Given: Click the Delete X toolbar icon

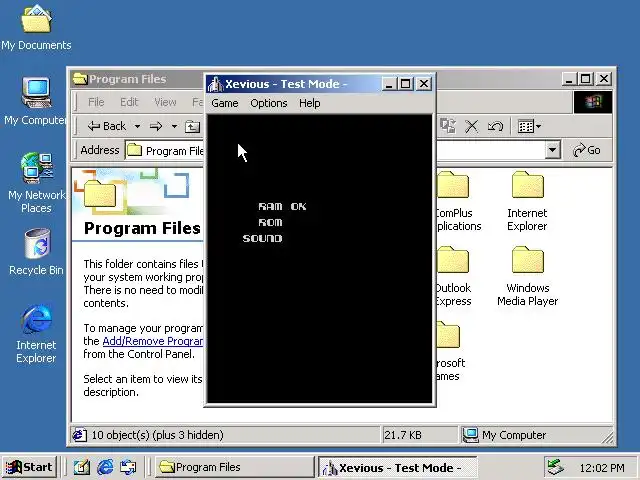Looking at the screenshot, I should (471, 127).
